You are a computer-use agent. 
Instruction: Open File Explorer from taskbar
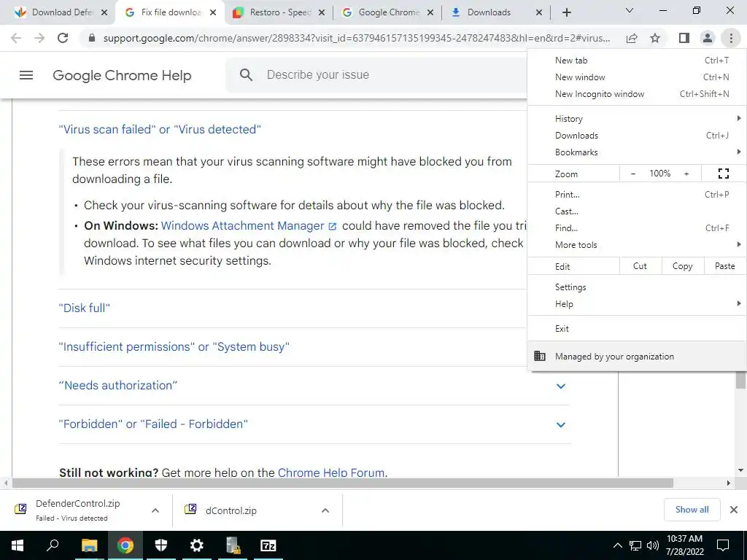(x=89, y=545)
